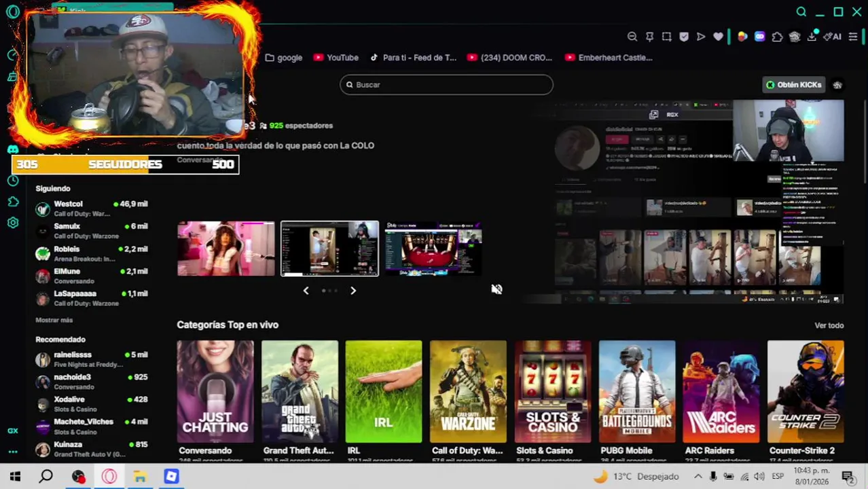The width and height of the screenshot is (868, 489).
Task: Open rainelissss recommended channel
Action: (x=92, y=359)
